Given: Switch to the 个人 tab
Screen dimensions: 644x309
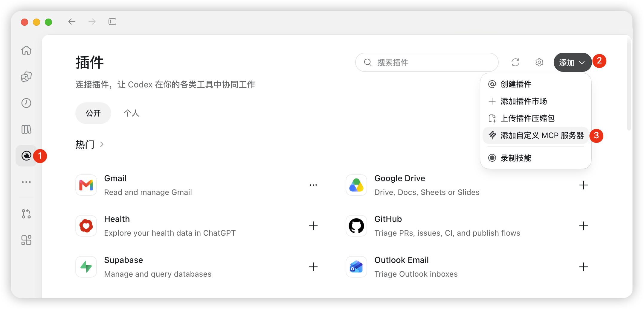Looking at the screenshot, I should coord(132,113).
